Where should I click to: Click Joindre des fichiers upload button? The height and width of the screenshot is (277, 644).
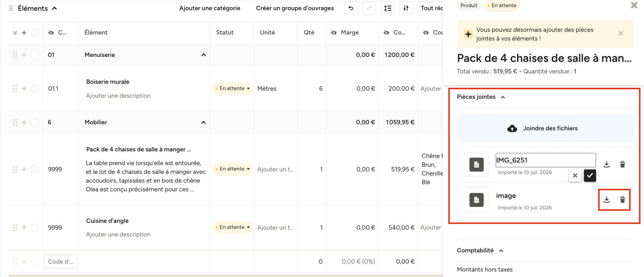[545, 128]
